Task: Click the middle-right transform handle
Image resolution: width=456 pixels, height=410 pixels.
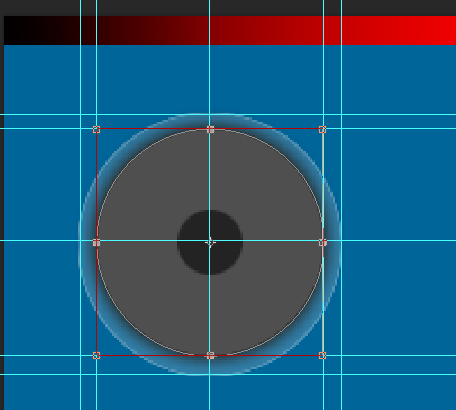Action: 322,243
